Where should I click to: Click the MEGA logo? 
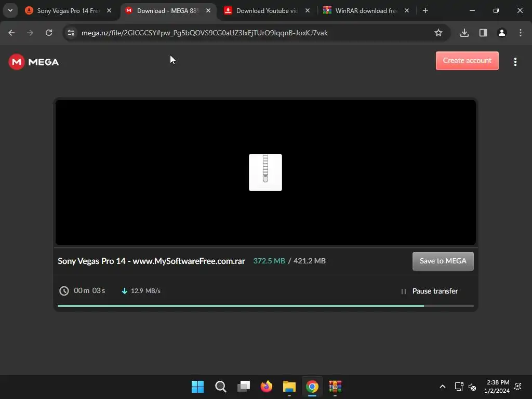point(34,62)
